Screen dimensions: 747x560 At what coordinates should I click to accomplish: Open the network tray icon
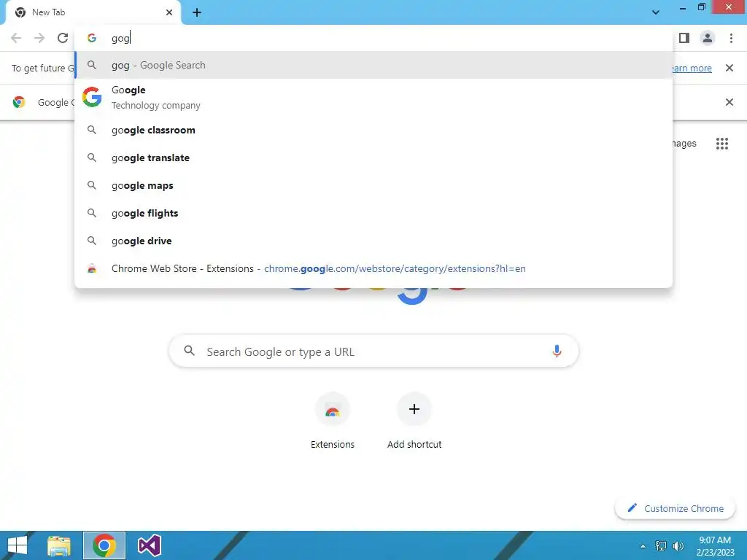tap(661, 546)
